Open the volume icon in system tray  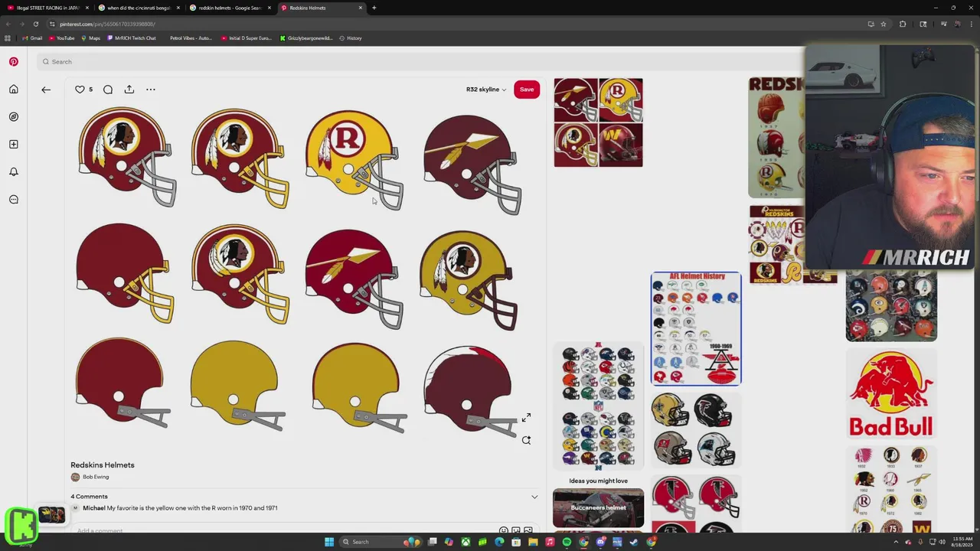pos(942,542)
